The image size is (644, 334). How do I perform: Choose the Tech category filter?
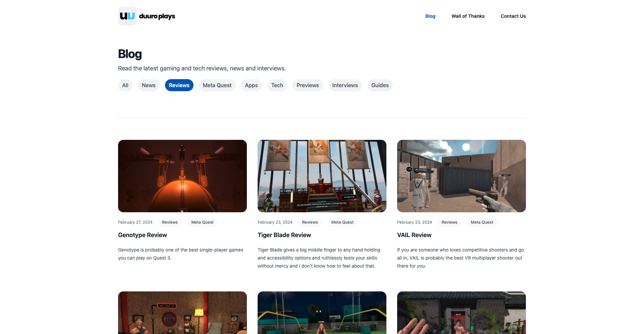coord(277,85)
